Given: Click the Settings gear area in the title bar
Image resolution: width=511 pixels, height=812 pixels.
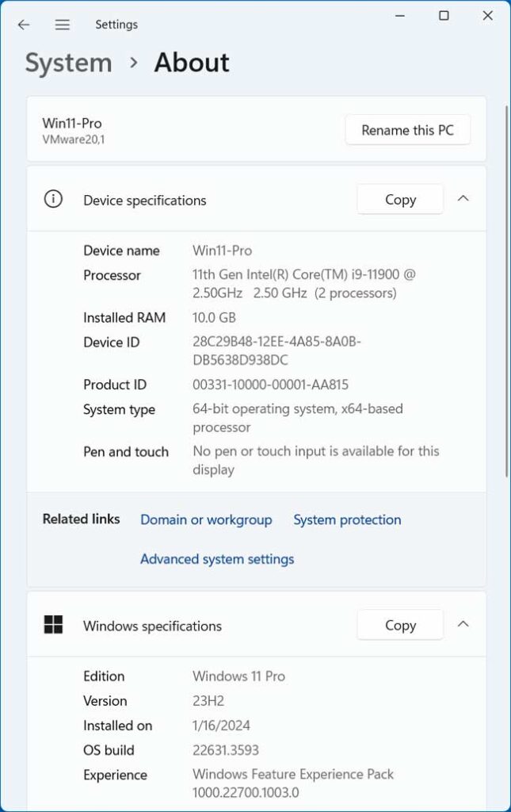Looking at the screenshot, I should (x=116, y=25).
